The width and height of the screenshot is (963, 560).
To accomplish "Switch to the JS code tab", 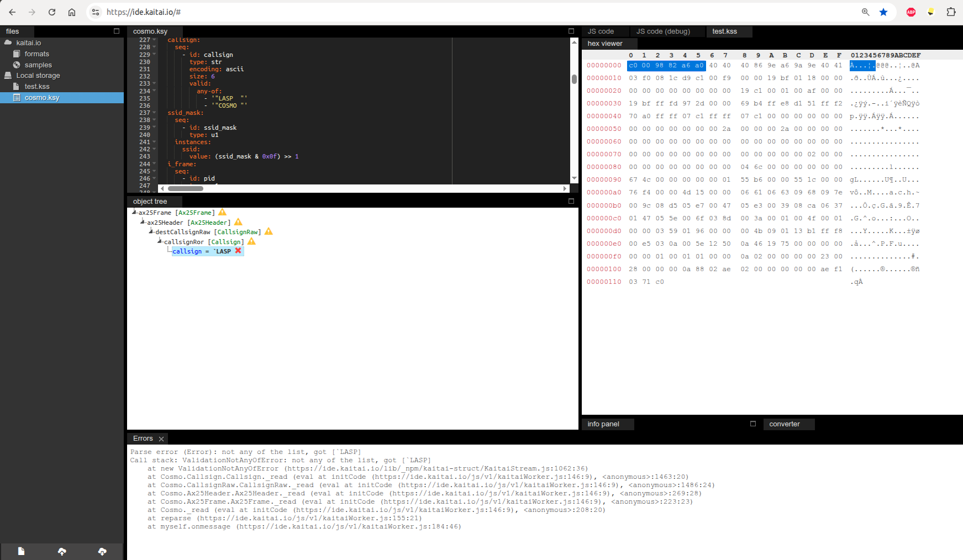I will coord(601,31).
